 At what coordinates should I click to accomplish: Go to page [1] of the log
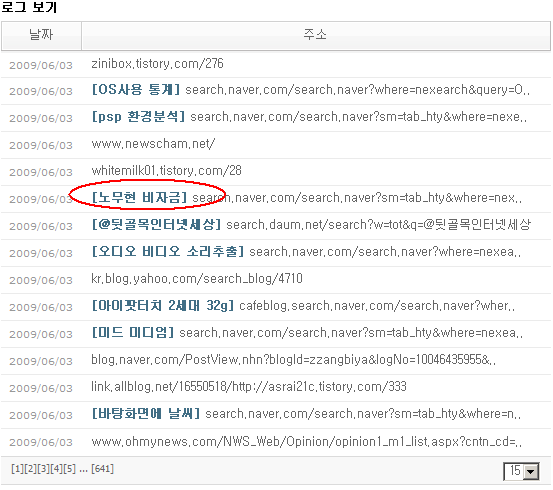coord(18,469)
